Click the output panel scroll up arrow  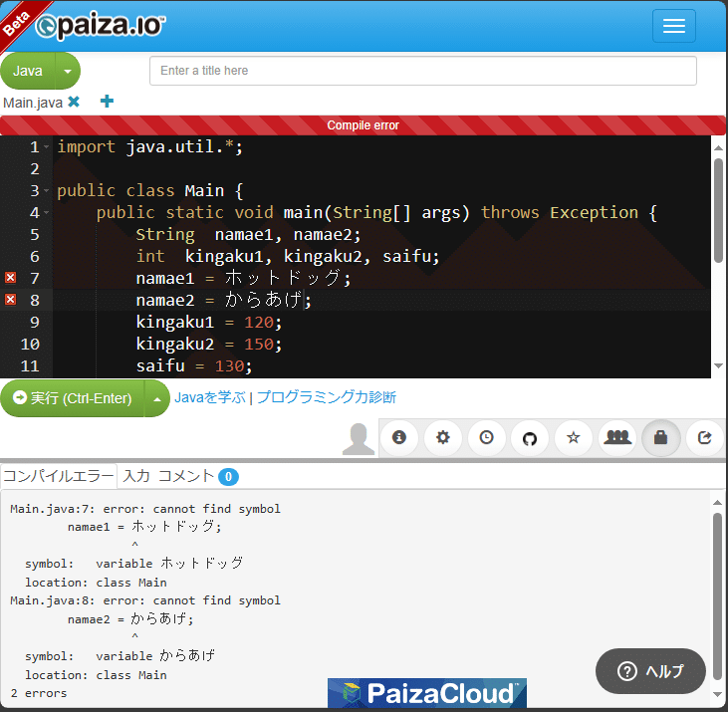[717, 502]
